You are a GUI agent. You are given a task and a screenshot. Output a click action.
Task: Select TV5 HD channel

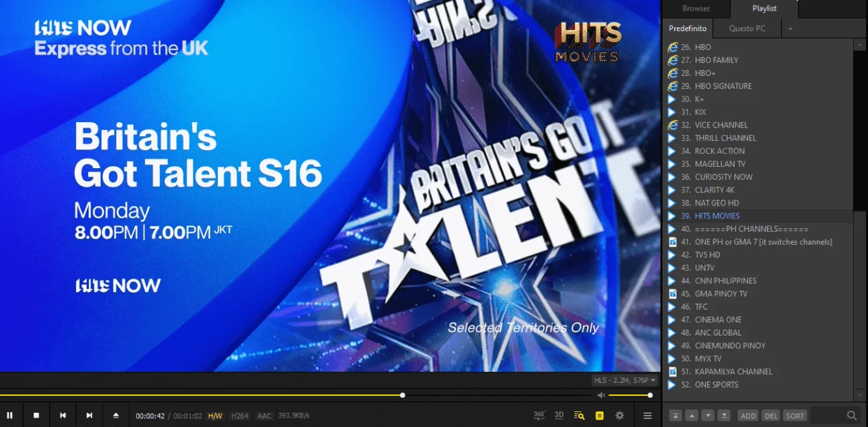click(x=759, y=255)
